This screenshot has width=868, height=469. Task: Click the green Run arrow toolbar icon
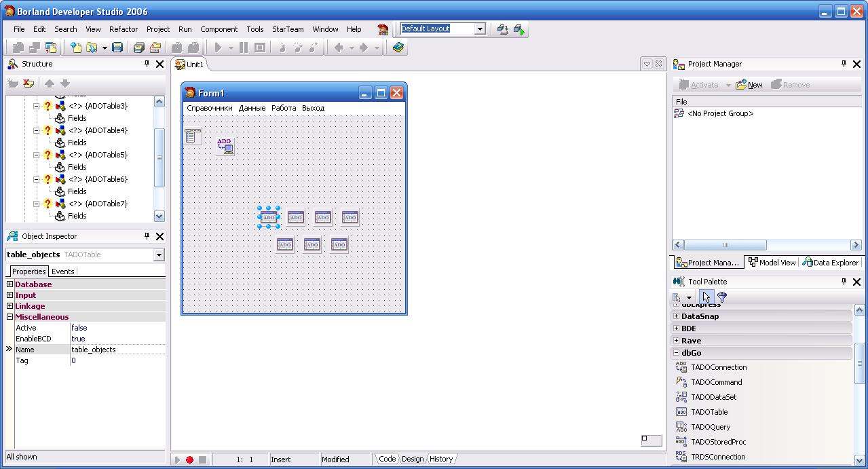(x=218, y=48)
